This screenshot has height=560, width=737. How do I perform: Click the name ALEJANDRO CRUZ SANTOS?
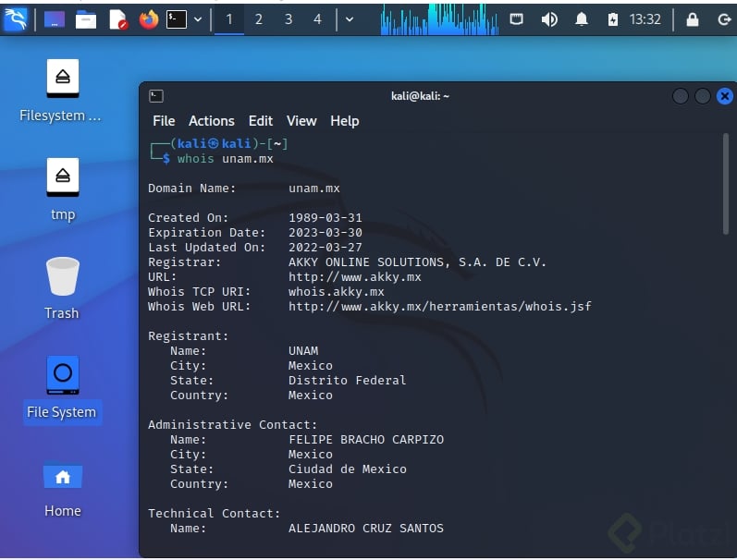click(365, 529)
